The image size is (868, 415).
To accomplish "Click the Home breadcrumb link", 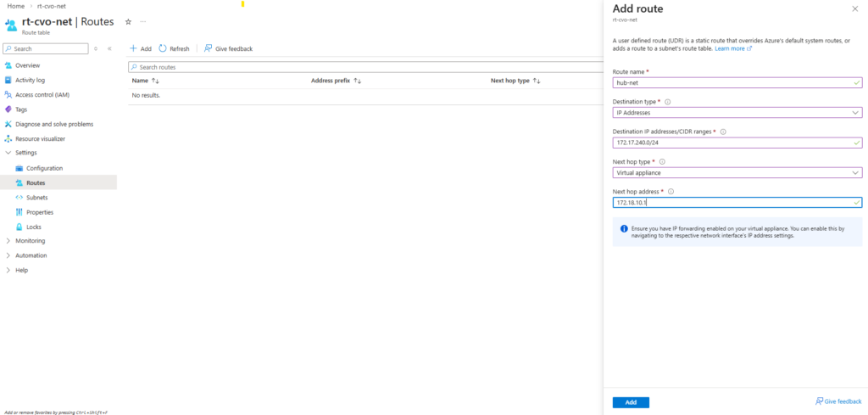I will coord(15,6).
